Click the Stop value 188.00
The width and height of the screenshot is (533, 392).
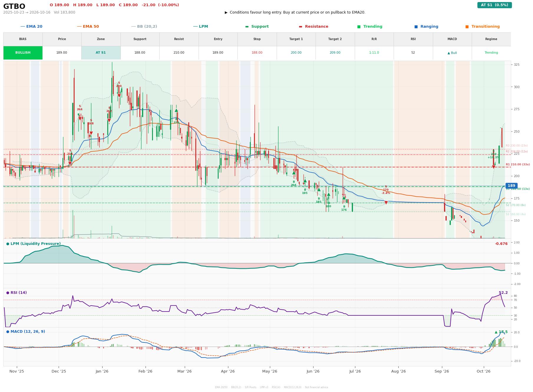(257, 53)
